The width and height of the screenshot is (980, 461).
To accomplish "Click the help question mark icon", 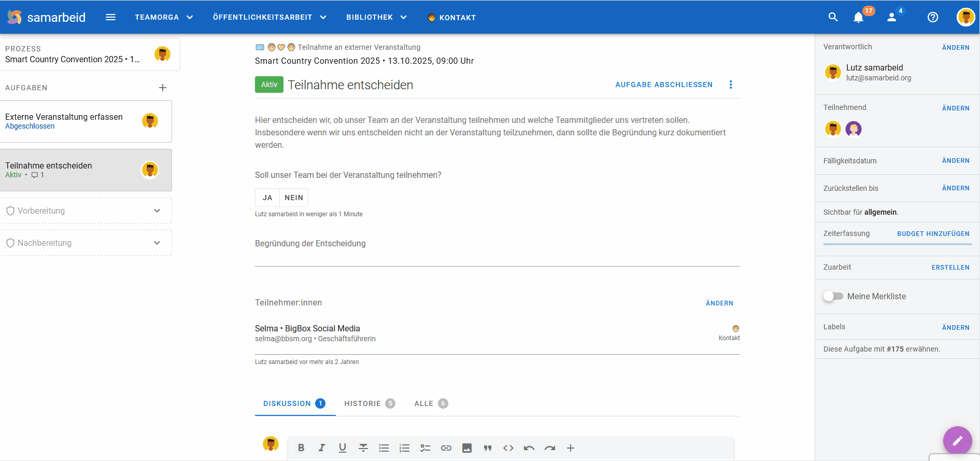I will 932,17.
